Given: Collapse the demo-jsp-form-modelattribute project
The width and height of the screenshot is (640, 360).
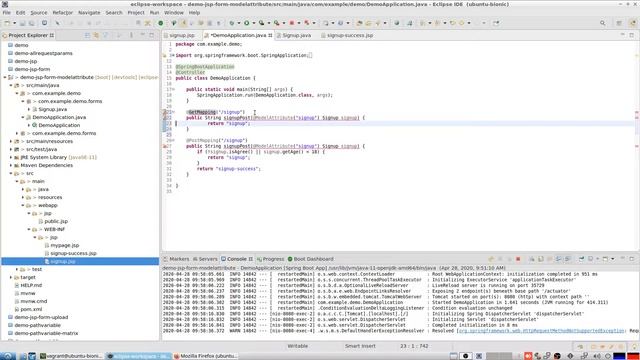Looking at the screenshot, I should click(5, 77).
